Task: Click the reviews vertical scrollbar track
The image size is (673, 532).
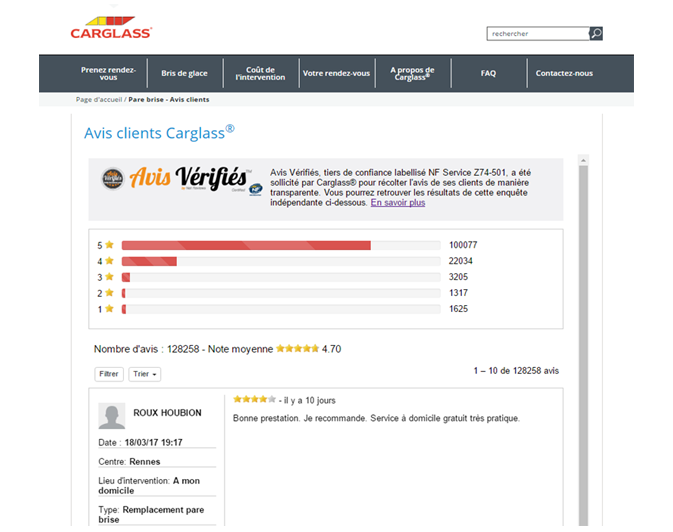Action: (x=583, y=345)
